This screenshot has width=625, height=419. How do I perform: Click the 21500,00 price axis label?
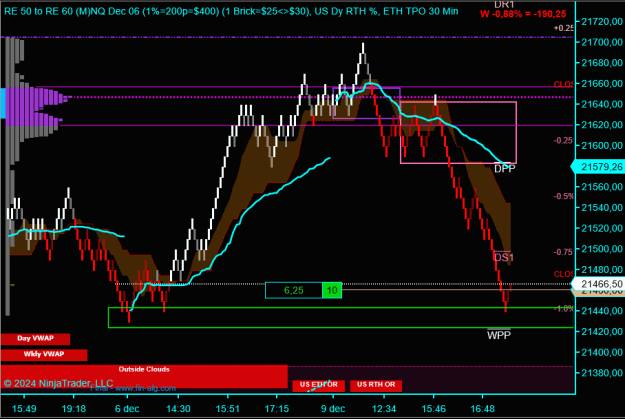coord(602,249)
